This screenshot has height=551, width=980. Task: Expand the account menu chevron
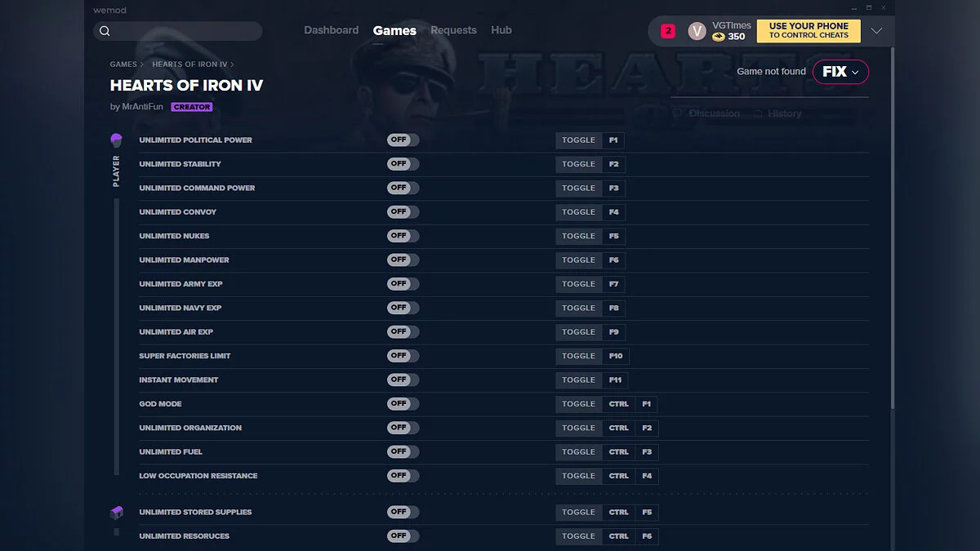(x=876, y=31)
